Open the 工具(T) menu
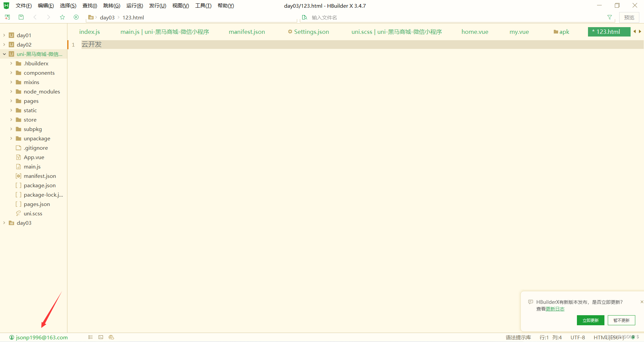 (203, 6)
